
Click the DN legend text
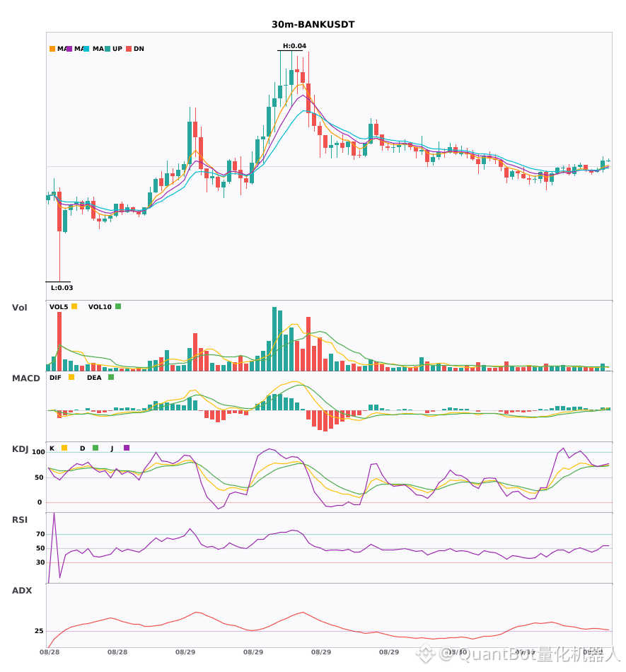[x=139, y=49]
